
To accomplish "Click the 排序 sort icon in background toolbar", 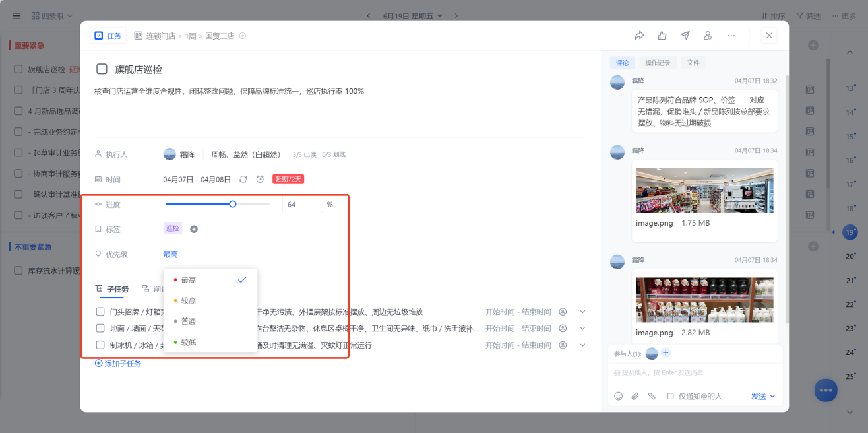I will (x=764, y=16).
